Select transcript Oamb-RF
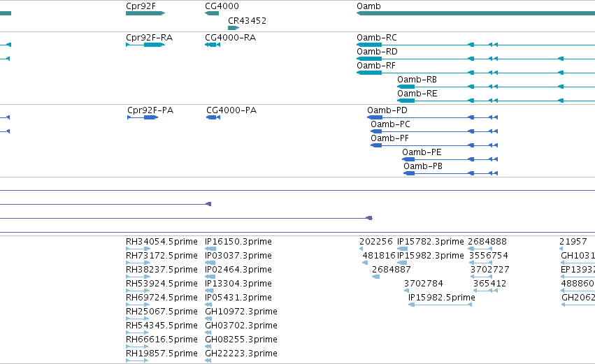 click(476, 73)
